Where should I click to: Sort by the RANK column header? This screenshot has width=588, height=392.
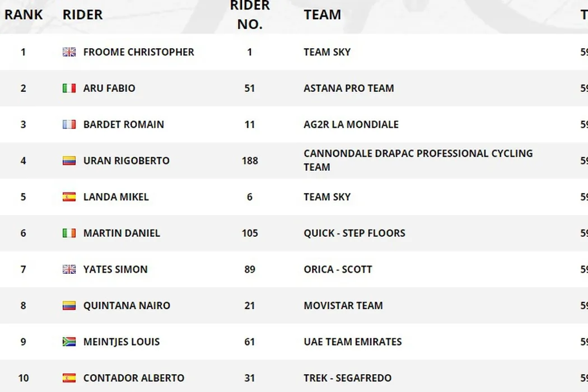coord(24,15)
